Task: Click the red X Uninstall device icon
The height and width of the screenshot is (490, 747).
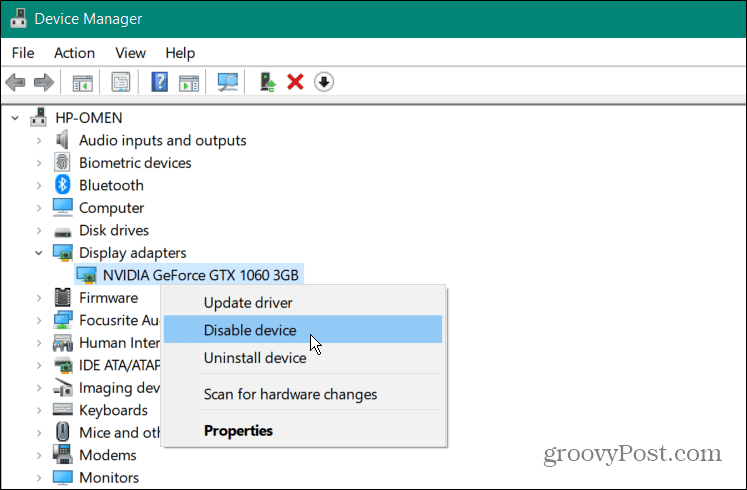Action: click(x=295, y=82)
